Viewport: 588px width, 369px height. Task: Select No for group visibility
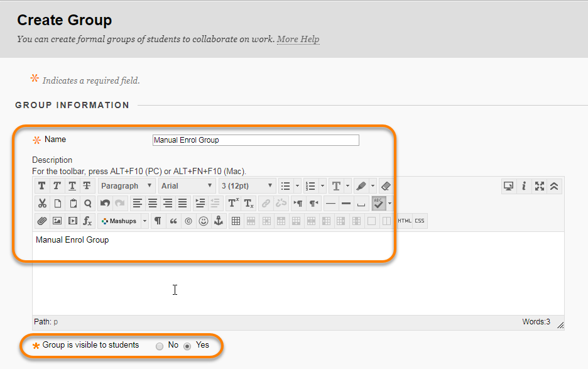tap(160, 346)
